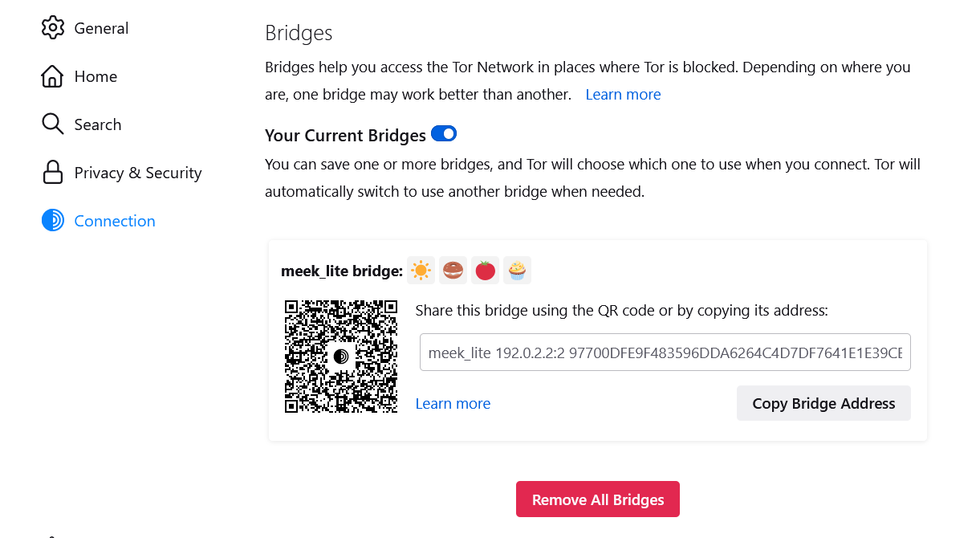Click the cupcake emoji in bridge identifier
The width and height of the screenshot is (980, 538).
pyautogui.click(x=518, y=271)
